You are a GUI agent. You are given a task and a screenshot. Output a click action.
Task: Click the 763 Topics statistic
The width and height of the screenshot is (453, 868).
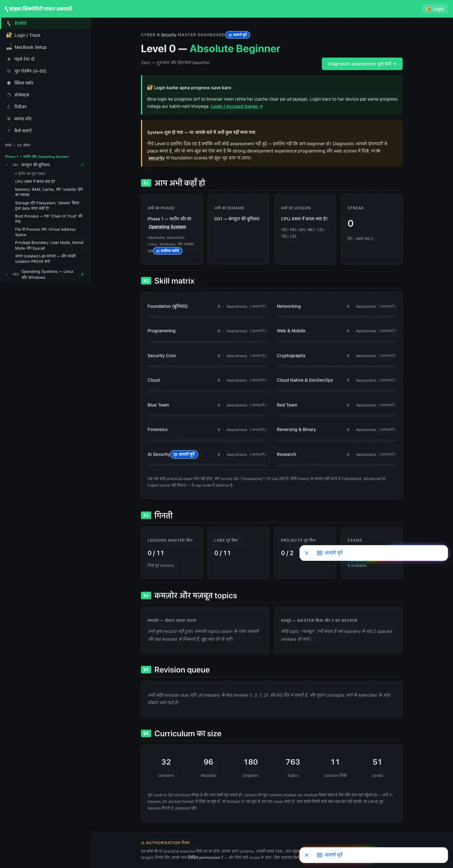tap(293, 767)
